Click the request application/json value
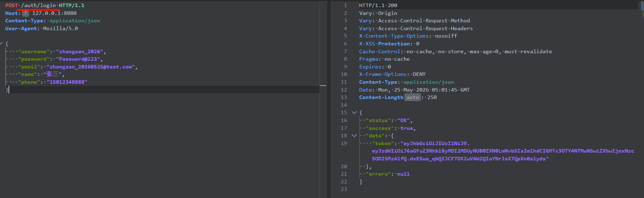The height and width of the screenshot is (198, 644). click(x=75, y=21)
